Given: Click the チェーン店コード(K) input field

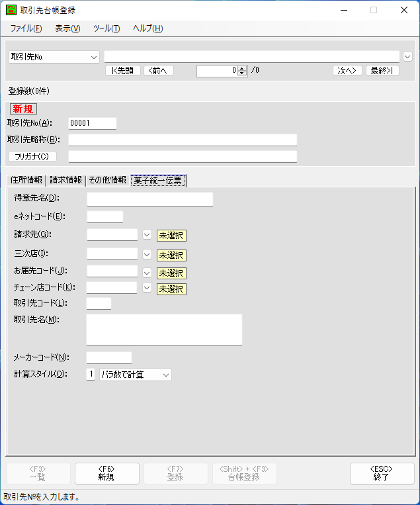Looking at the screenshot, I should (x=112, y=288).
